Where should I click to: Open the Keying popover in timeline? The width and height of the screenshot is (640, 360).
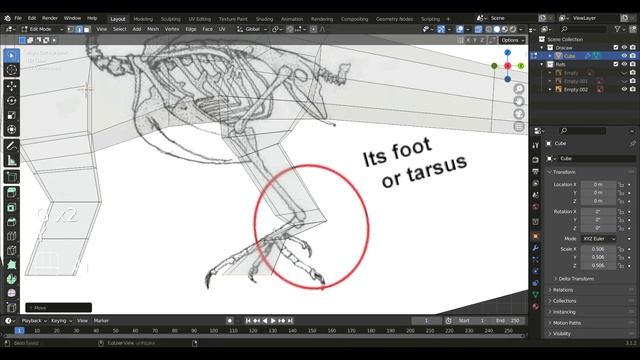61,321
